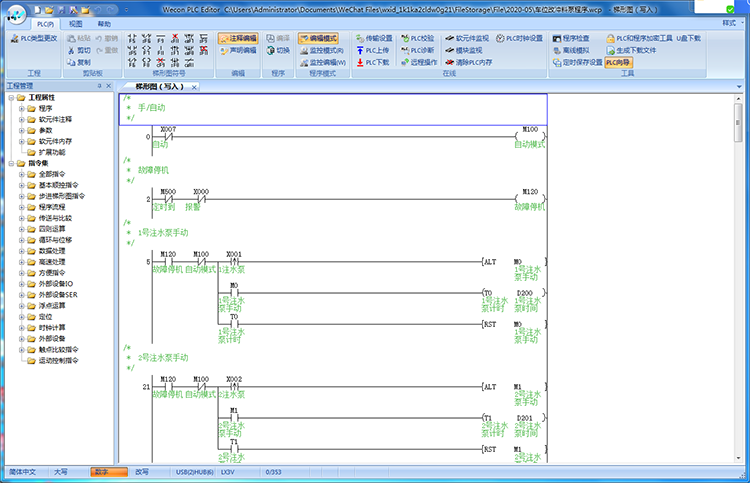This screenshot has height=483, width=750.
Task: Select the 梯形图（写入）document tab
Action: point(159,87)
